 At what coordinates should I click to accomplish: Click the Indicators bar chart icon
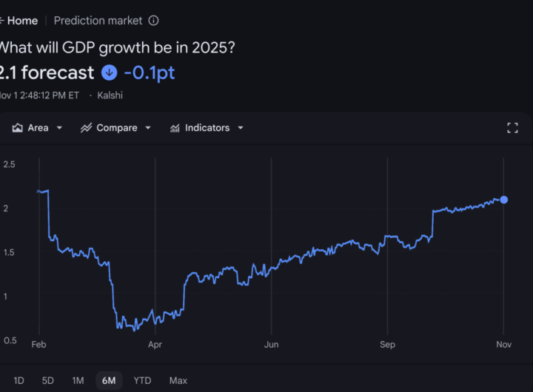coord(175,128)
